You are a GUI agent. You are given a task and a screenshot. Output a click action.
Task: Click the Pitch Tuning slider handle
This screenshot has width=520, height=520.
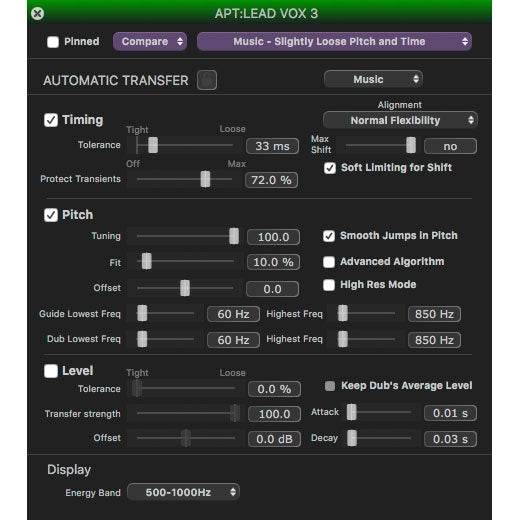234,236
